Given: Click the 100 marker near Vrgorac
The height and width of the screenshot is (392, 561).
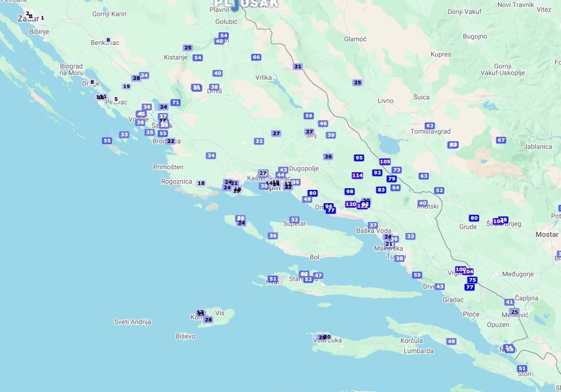Looking at the screenshot, I should pos(460,269).
